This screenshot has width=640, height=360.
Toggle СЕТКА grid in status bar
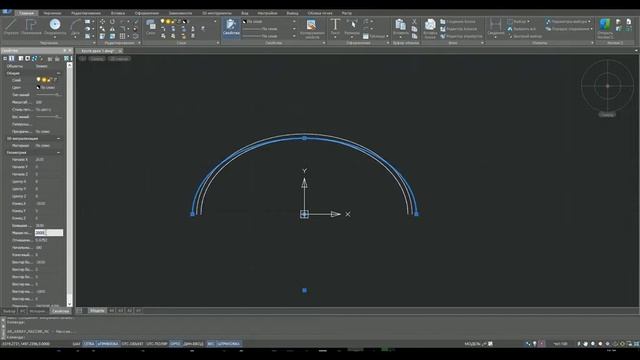pos(89,344)
